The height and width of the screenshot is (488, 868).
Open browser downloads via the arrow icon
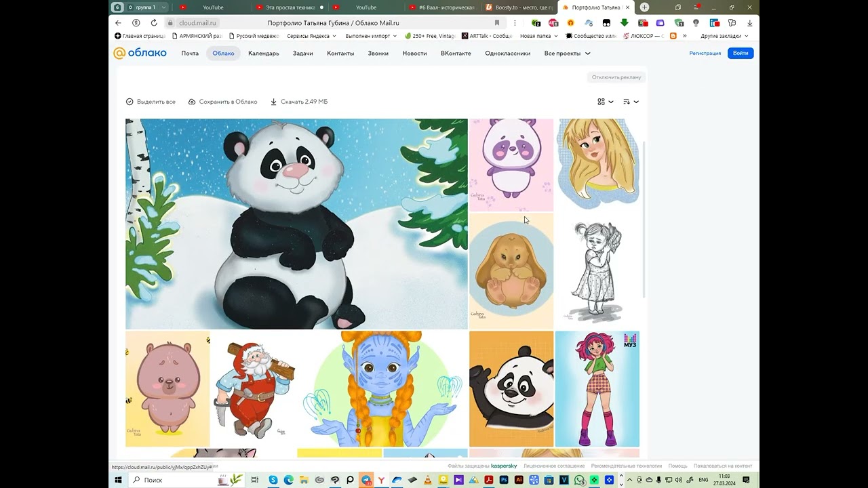point(749,22)
